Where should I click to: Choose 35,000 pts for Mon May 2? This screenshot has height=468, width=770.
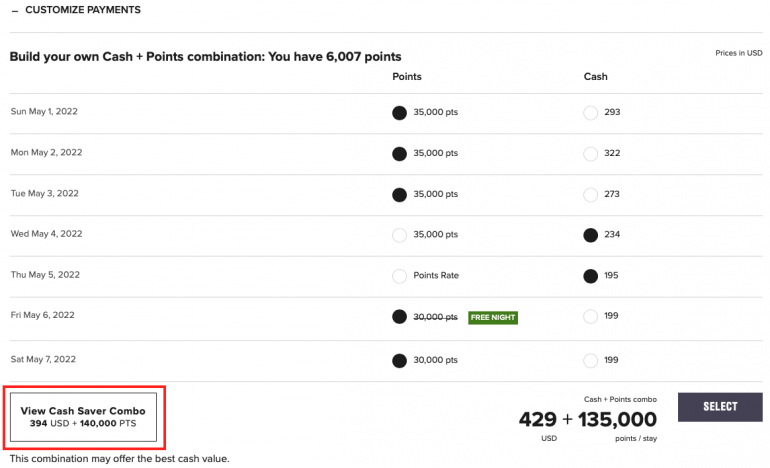pyautogui.click(x=400, y=153)
